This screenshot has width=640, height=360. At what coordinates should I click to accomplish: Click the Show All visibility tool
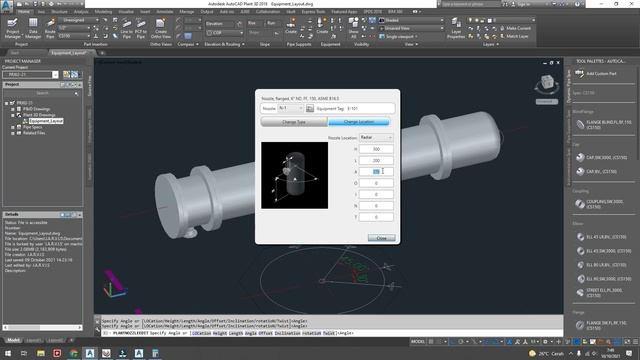pyautogui.click(x=353, y=29)
